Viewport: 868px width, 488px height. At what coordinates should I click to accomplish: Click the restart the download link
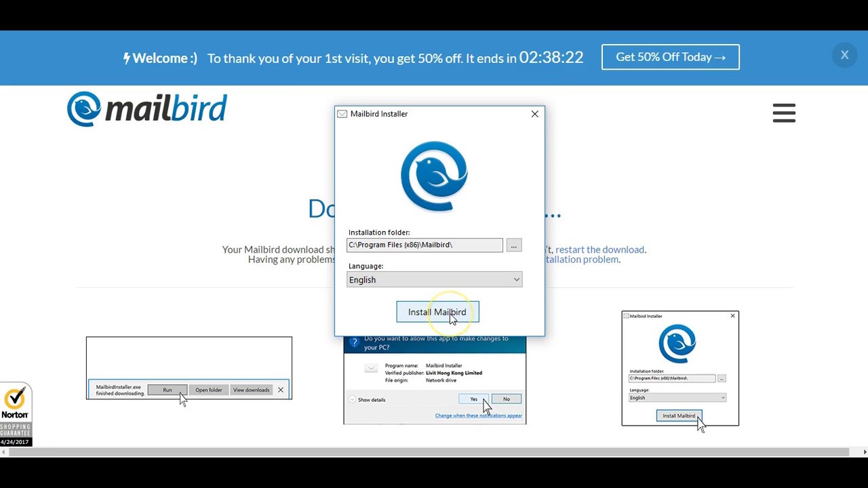tap(599, 249)
